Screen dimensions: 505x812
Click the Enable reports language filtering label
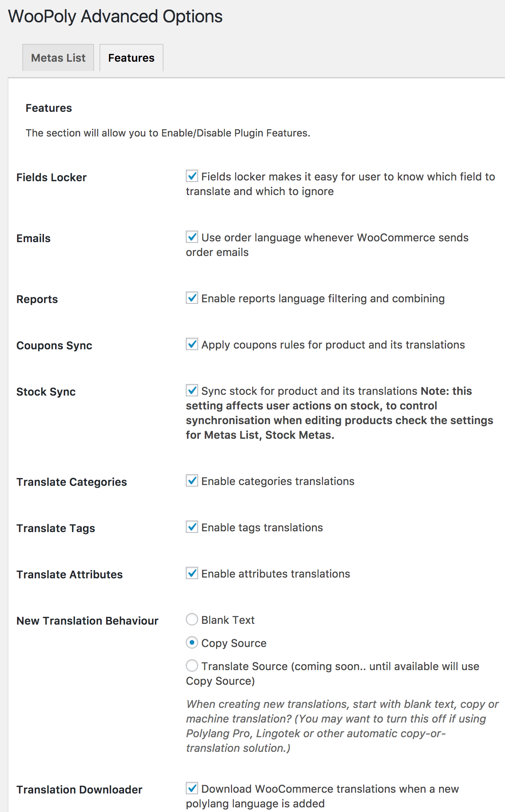click(323, 298)
